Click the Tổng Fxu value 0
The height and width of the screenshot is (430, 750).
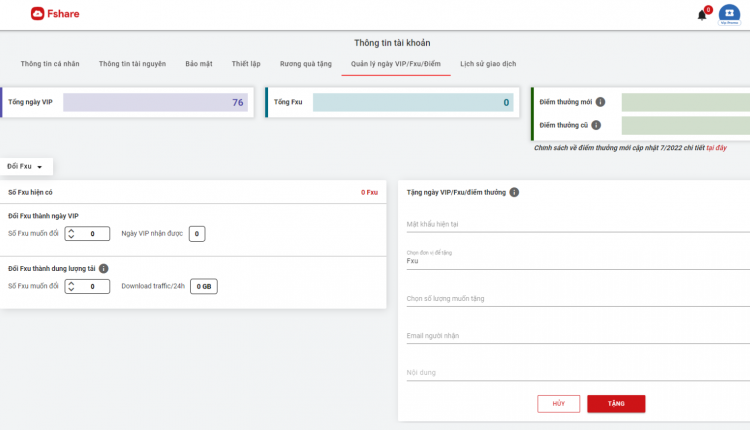(506, 102)
